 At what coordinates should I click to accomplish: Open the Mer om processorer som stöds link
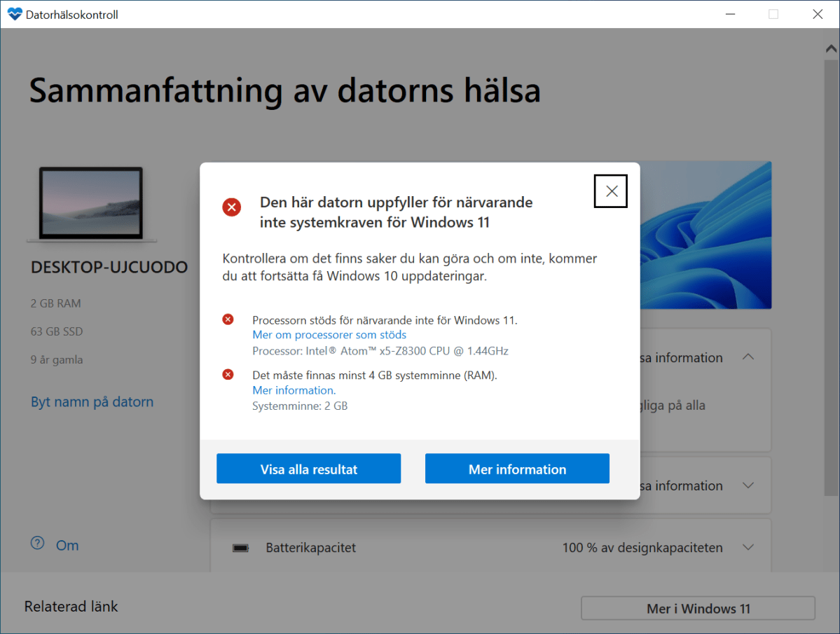point(329,334)
